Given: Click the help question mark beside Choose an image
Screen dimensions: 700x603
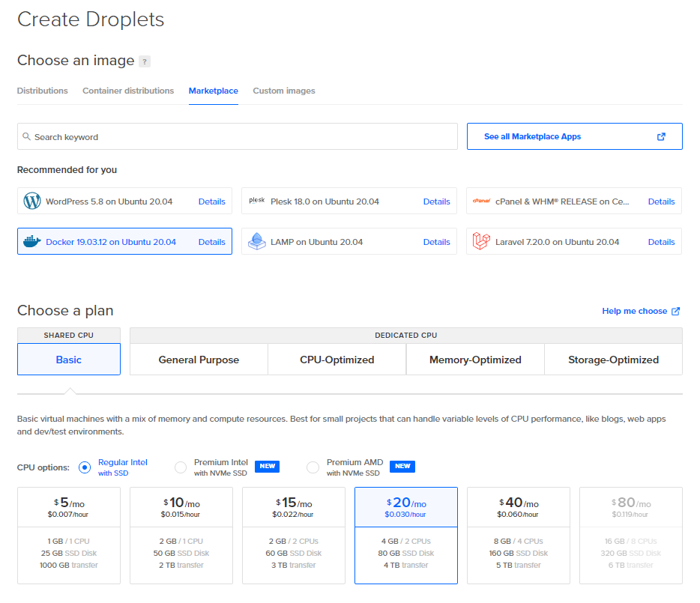Looking at the screenshot, I should pyautogui.click(x=145, y=61).
